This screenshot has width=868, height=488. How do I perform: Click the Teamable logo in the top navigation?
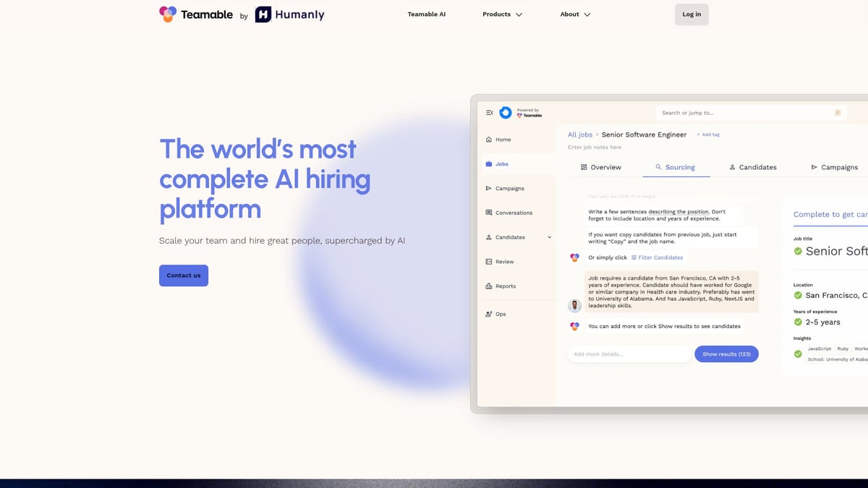tap(195, 14)
